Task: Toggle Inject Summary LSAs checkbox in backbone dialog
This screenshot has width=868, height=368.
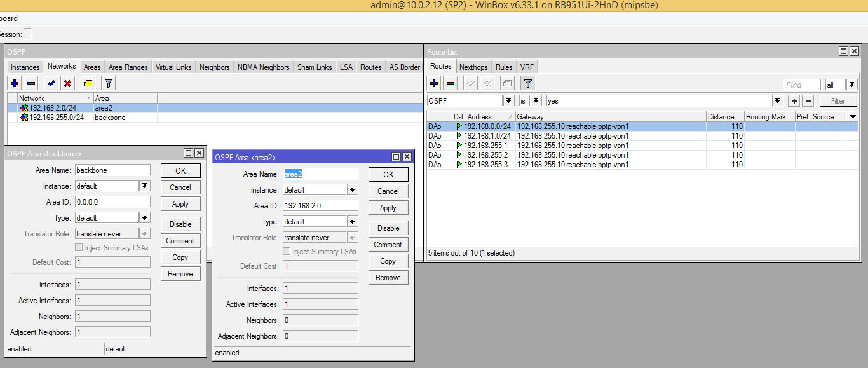Action: tap(79, 248)
